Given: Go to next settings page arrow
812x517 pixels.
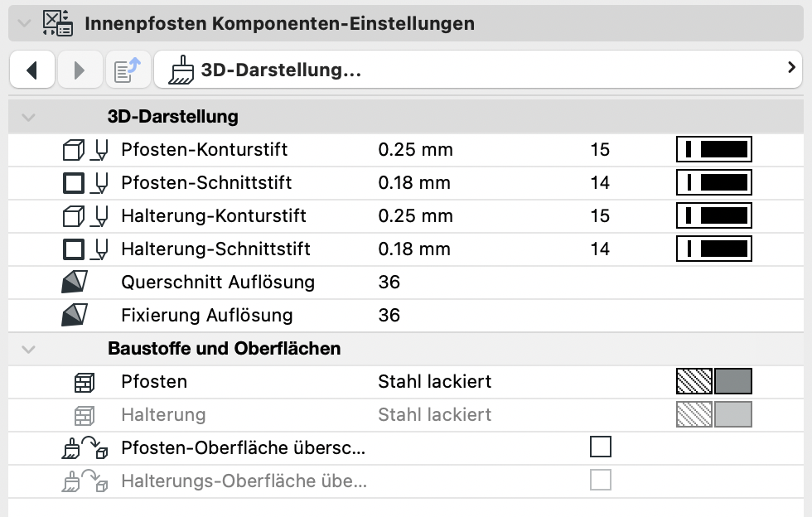Looking at the screenshot, I should tap(80, 70).
